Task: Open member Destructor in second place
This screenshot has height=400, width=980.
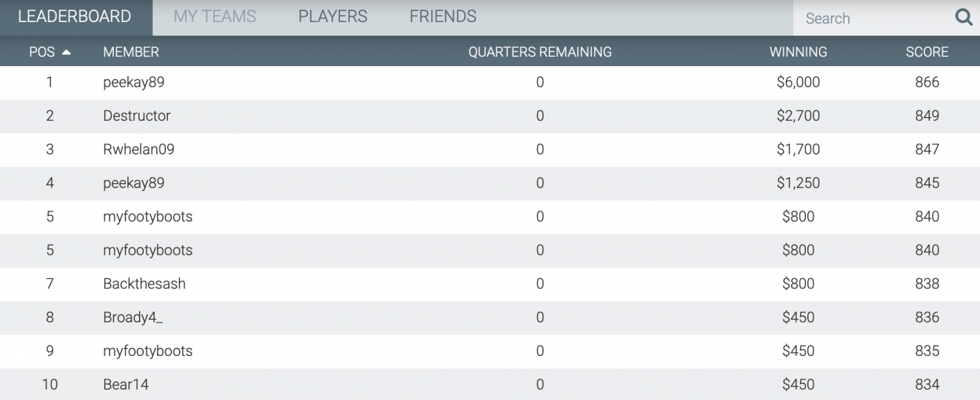Action: (x=137, y=116)
